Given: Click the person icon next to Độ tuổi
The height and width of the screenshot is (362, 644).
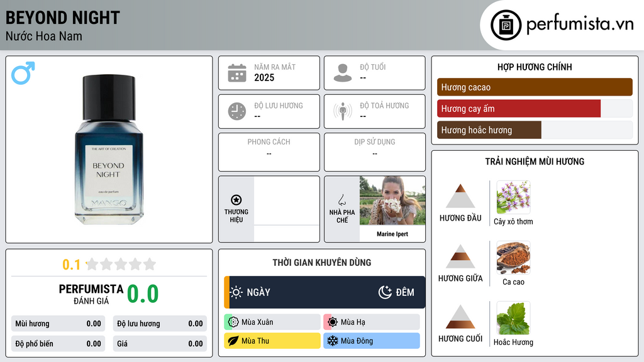Looking at the screenshot, I should [343, 73].
